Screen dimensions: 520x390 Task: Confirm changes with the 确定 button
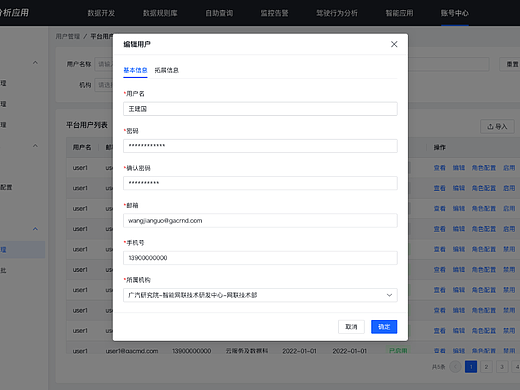[x=384, y=327]
